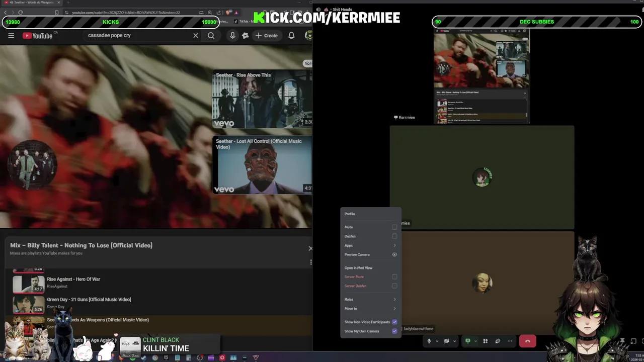Expand the Move to submenu

[371, 308]
